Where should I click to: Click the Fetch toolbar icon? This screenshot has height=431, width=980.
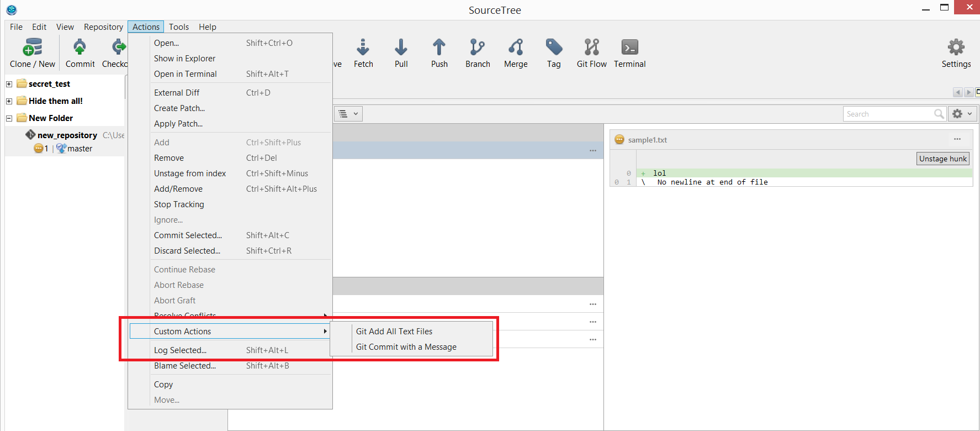point(363,48)
